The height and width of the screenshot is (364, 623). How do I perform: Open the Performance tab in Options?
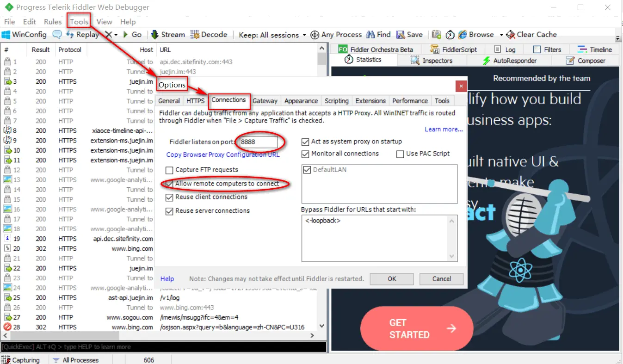point(410,101)
